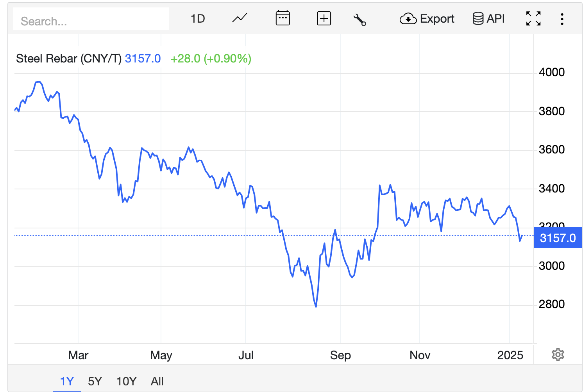Expand the 1D interval dropdown
Screen dimensions: 583x392
click(x=198, y=19)
